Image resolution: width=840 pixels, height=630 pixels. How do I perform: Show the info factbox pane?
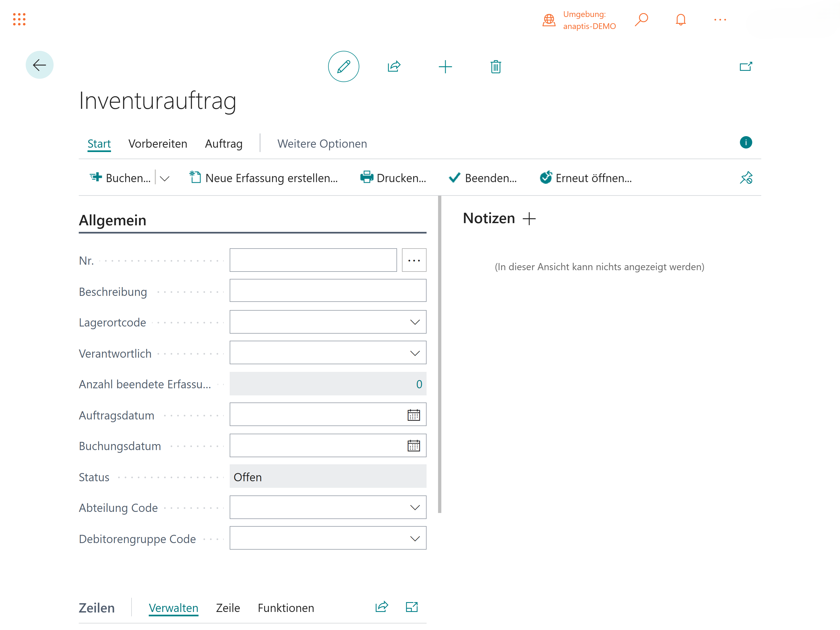(746, 142)
